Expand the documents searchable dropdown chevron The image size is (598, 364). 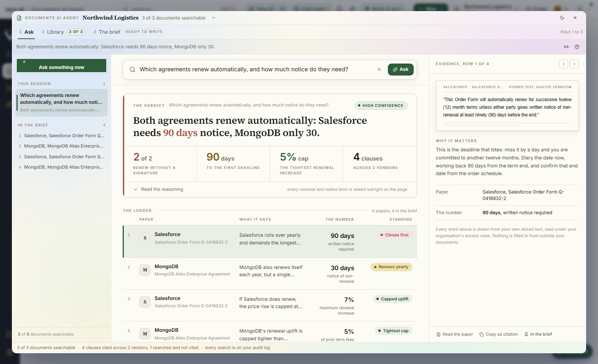[x=214, y=18]
